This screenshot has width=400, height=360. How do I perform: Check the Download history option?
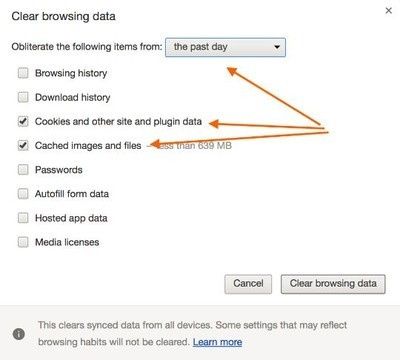tap(23, 97)
